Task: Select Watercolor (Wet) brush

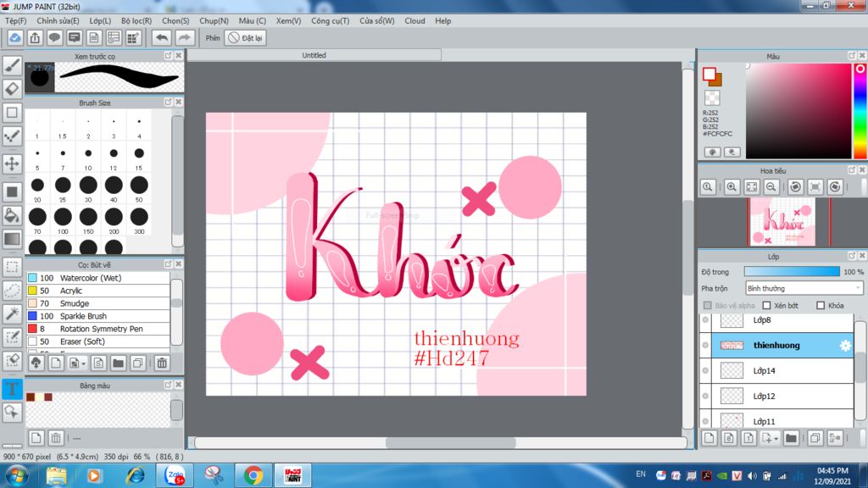Action: 98,278
